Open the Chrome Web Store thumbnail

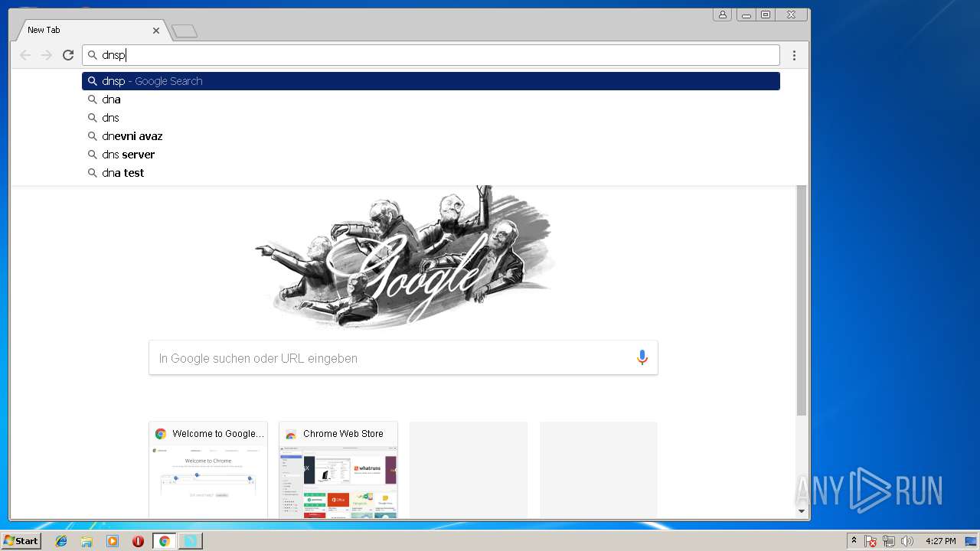click(338, 470)
